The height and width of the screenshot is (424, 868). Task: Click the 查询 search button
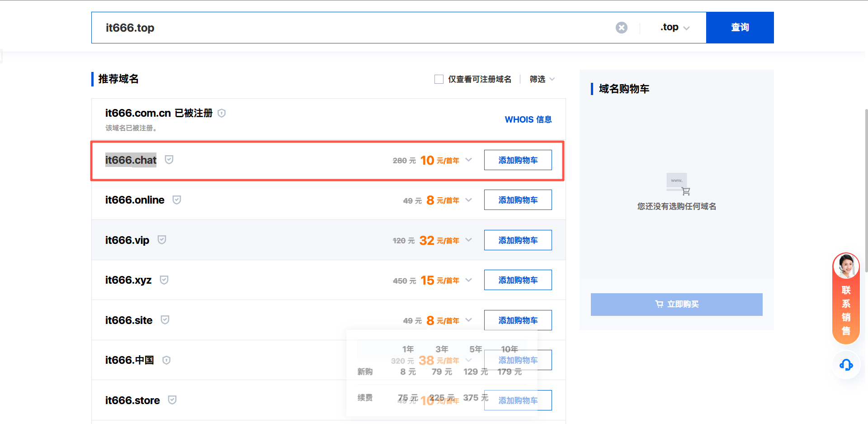[740, 28]
